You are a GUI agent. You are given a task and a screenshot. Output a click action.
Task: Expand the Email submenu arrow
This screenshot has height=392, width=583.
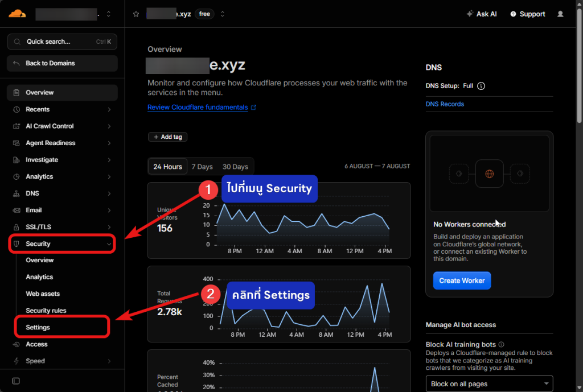tap(109, 211)
